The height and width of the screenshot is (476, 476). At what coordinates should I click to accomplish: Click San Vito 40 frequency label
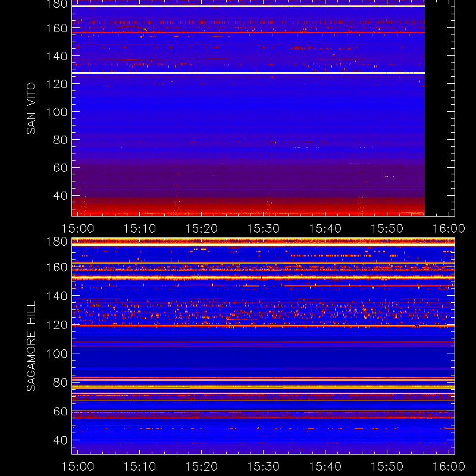[x=61, y=196]
